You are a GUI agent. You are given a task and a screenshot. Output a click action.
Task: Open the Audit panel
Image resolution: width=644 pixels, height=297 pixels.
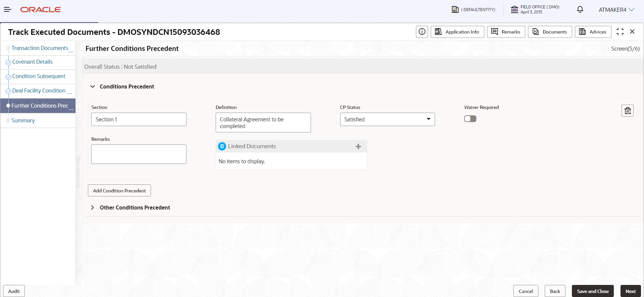(x=14, y=291)
